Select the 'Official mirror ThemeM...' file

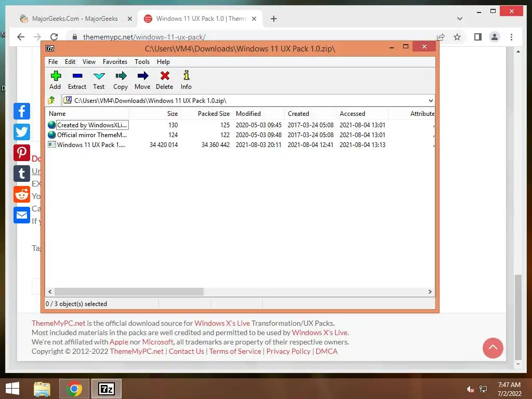[87, 135]
